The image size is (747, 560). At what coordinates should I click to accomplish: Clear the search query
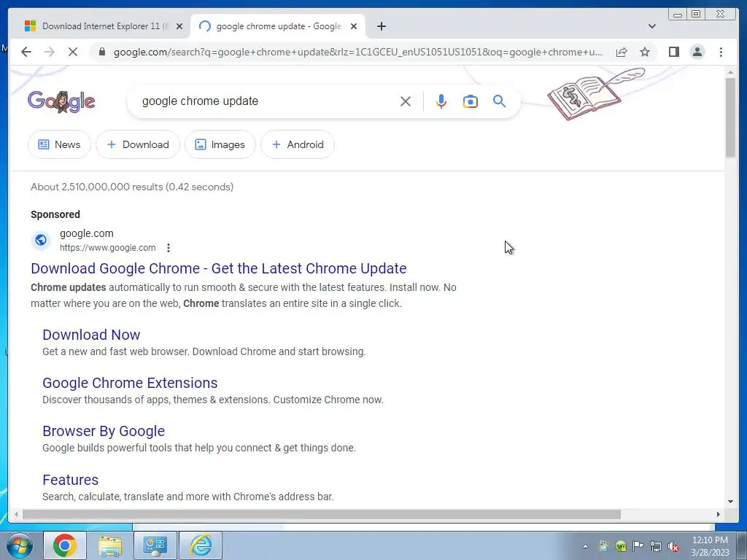[405, 101]
